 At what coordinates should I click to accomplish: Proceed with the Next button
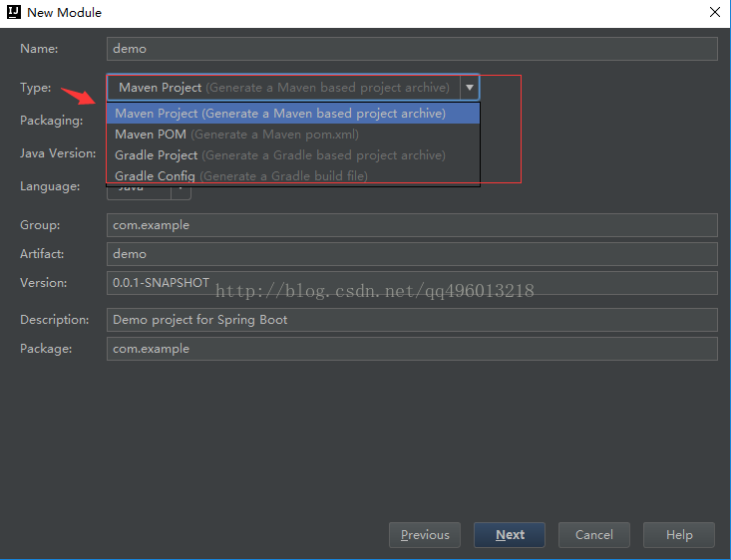pyautogui.click(x=510, y=535)
